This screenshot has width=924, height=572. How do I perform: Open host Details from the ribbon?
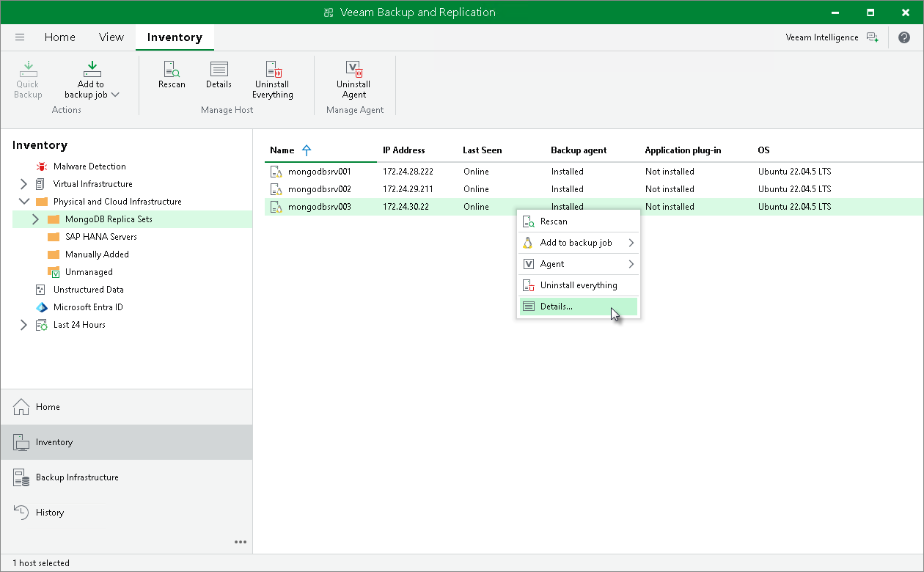pyautogui.click(x=219, y=76)
